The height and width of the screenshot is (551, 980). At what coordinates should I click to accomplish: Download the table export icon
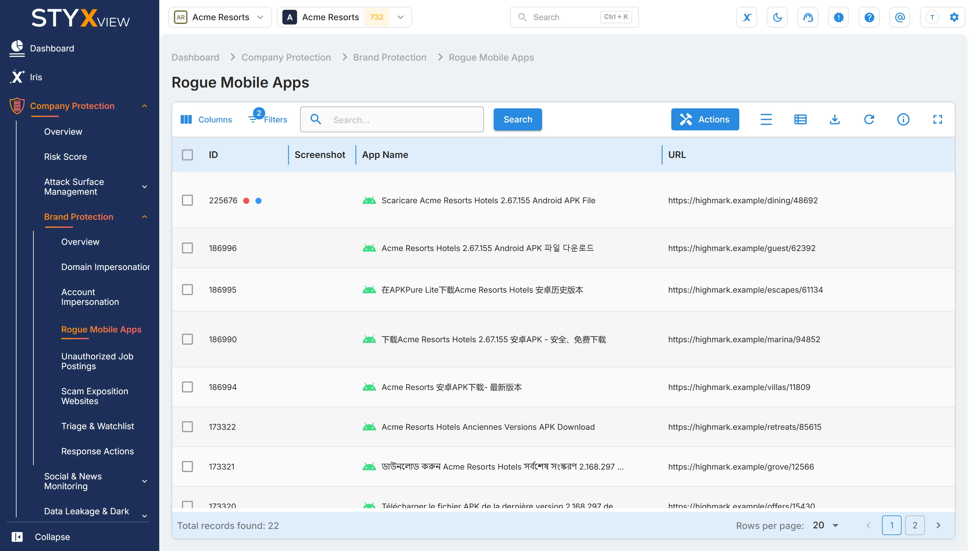point(835,119)
